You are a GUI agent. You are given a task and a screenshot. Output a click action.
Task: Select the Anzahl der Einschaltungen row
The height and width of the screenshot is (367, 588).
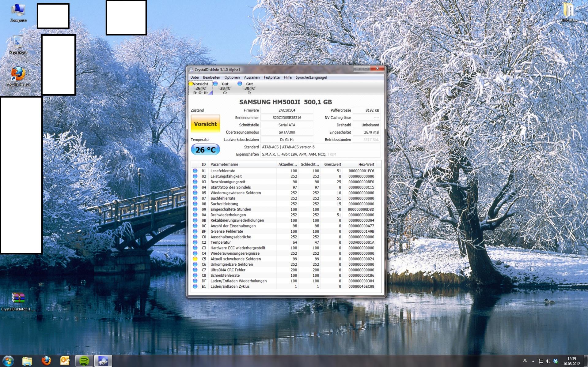click(x=286, y=226)
